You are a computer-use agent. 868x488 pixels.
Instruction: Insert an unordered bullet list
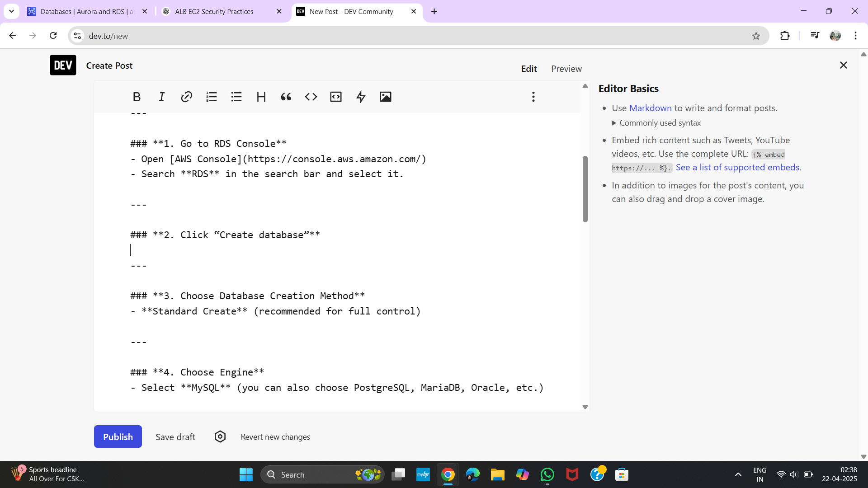tap(236, 97)
